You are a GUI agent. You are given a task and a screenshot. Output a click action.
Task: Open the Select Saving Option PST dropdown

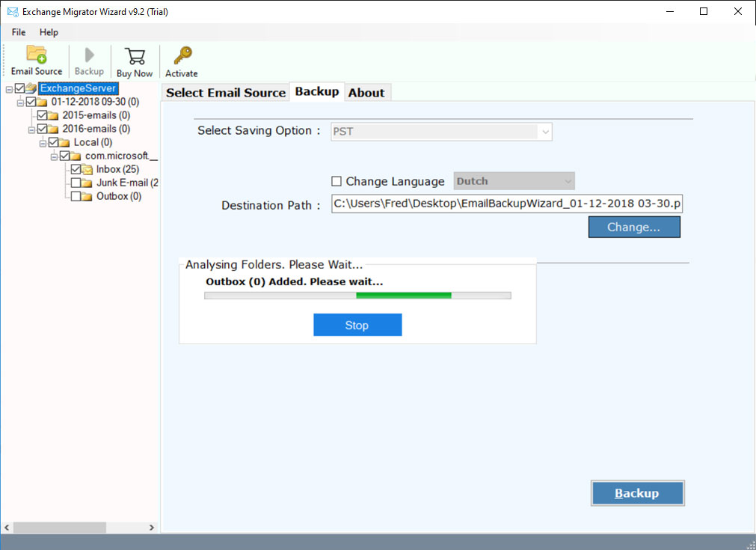point(441,132)
